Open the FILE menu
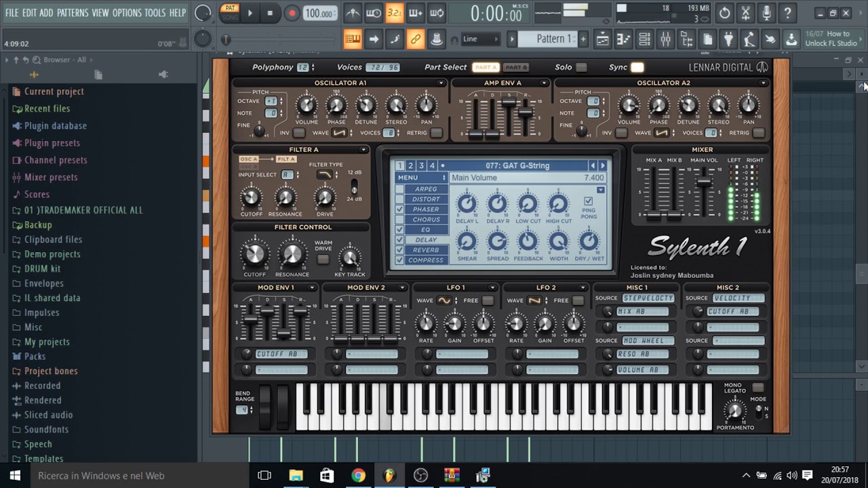The width and height of the screenshot is (868, 488). coord(12,13)
